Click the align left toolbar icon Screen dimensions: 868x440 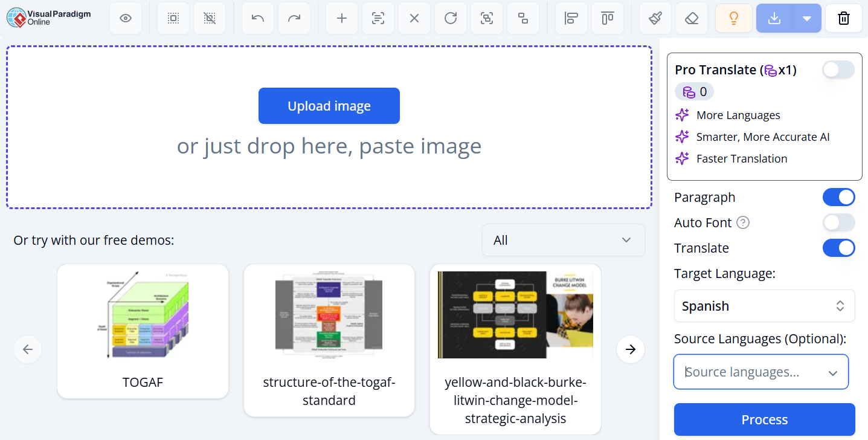571,18
